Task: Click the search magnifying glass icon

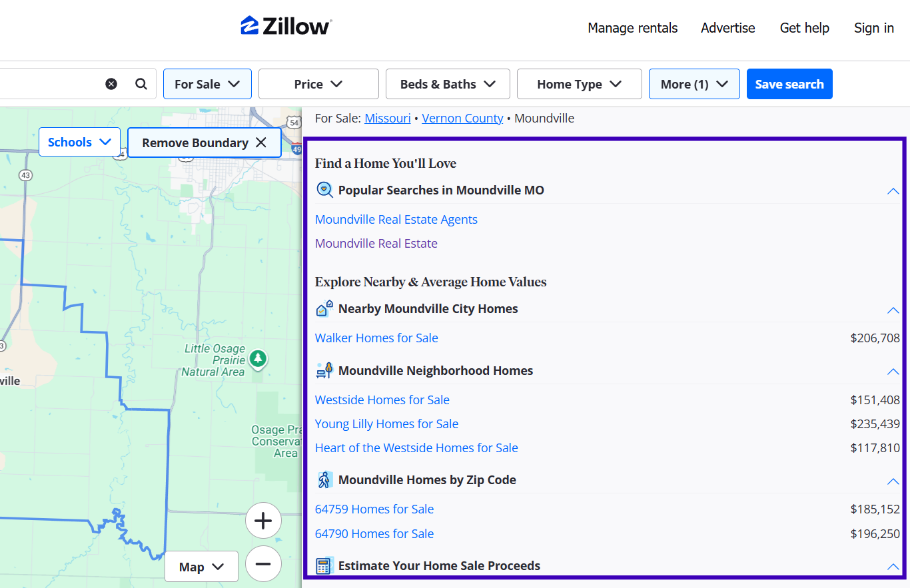Action: click(x=141, y=83)
